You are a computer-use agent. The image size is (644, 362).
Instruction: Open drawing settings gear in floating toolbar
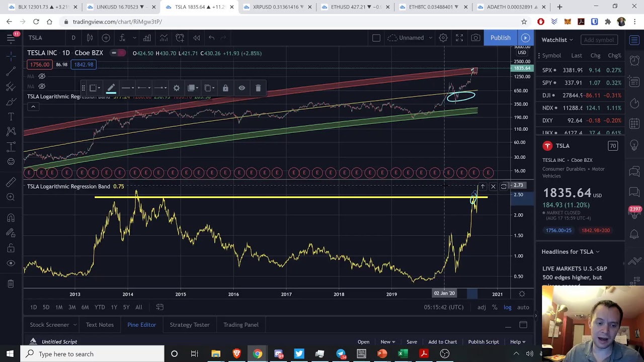[x=177, y=88]
